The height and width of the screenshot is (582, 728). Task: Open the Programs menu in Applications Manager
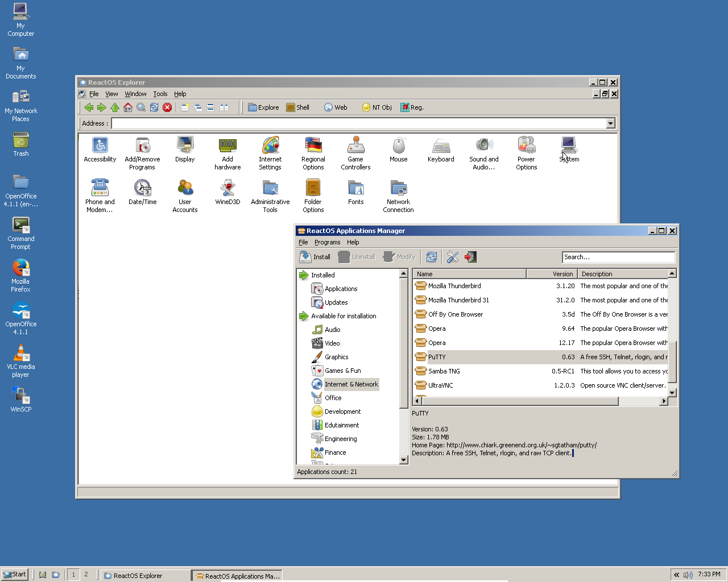coord(328,242)
